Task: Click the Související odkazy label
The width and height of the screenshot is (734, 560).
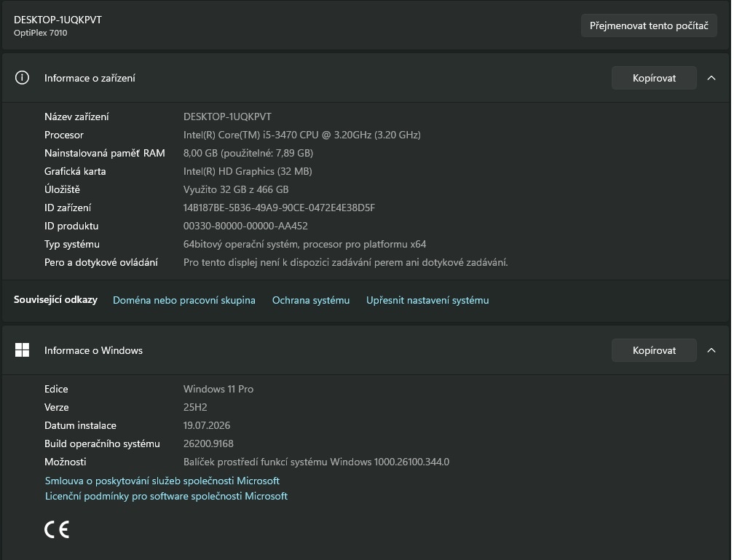Action: [55, 300]
